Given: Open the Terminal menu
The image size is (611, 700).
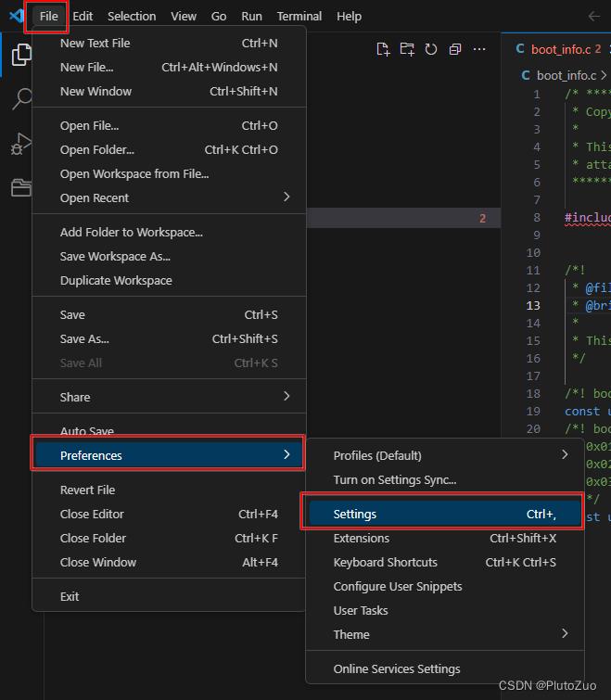Looking at the screenshot, I should pyautogui.click(x=299, y=16).
